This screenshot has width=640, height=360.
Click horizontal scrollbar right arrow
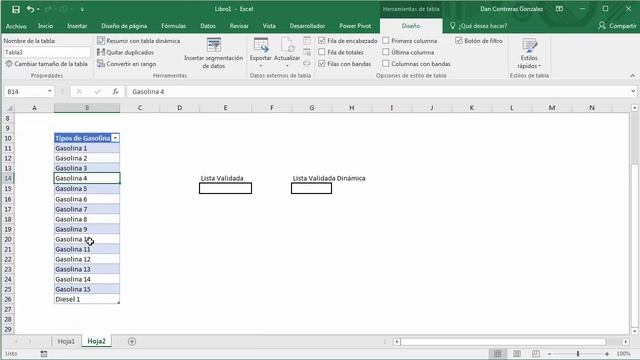626,341
